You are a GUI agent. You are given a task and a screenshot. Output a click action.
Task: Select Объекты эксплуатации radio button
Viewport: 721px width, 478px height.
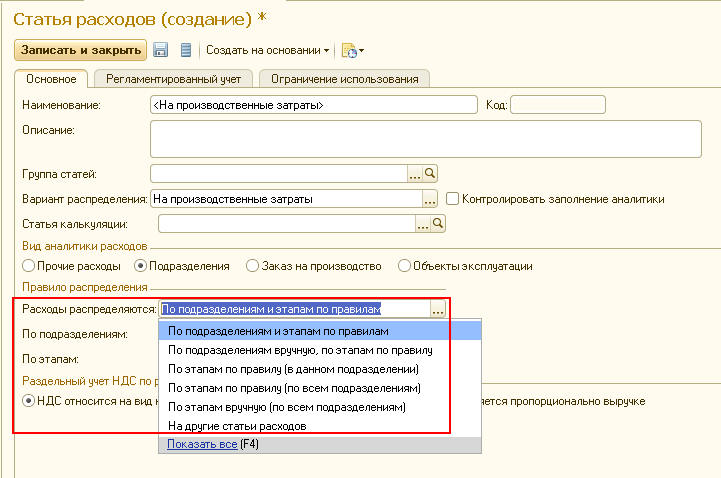404,266
